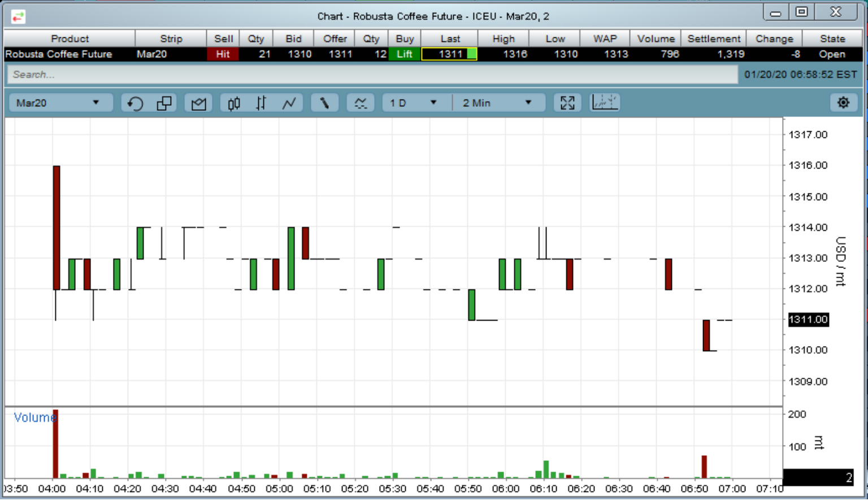Click the Strip column header
This screenshot has width=868, height=501.
[171, 38]
